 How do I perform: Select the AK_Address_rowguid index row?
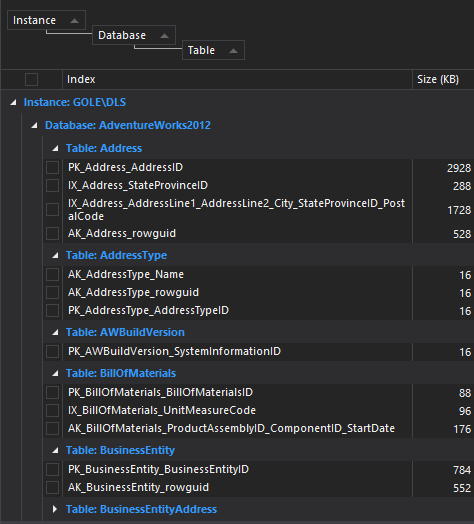(258, 234)
